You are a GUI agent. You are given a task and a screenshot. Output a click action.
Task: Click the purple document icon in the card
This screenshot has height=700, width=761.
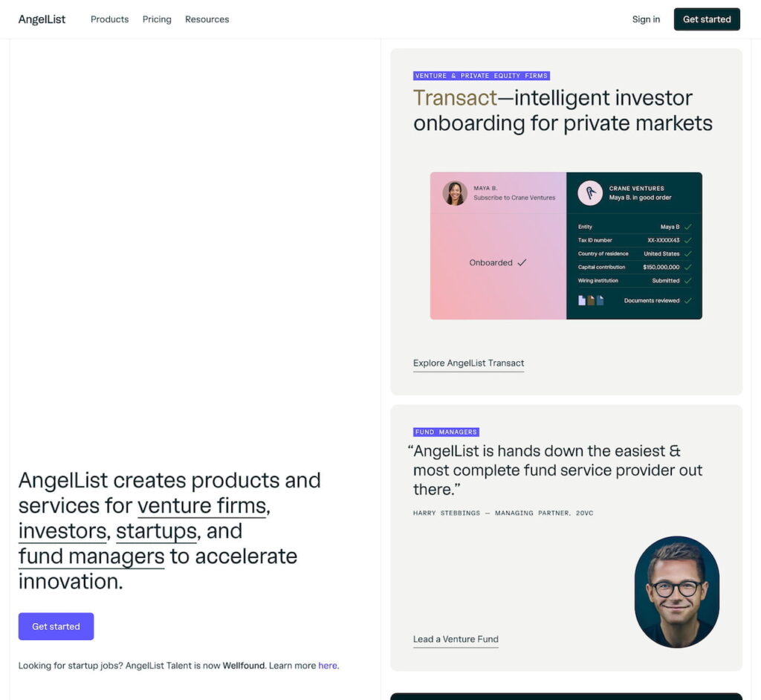[581, 299]
